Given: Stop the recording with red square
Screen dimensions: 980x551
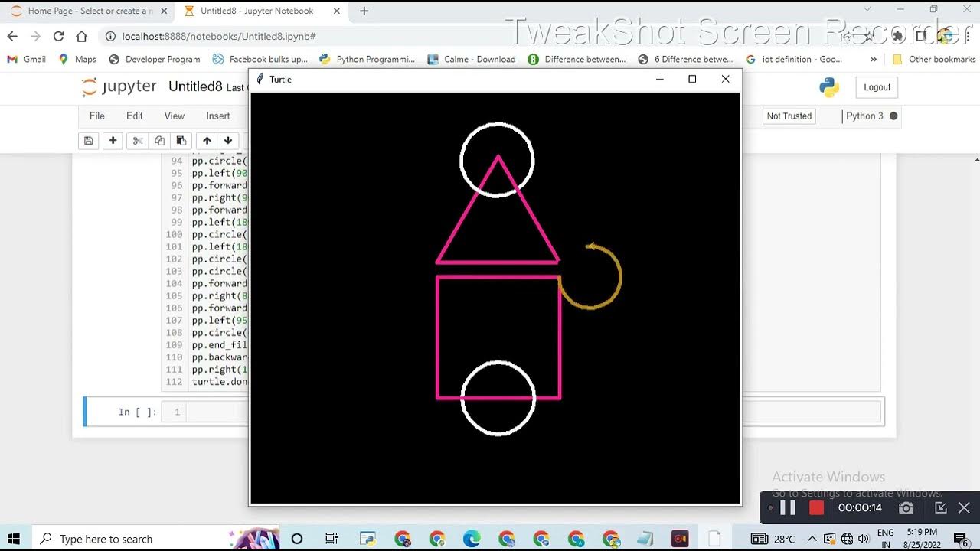Looking at the screenshot, I should click(x=816, y=507).
